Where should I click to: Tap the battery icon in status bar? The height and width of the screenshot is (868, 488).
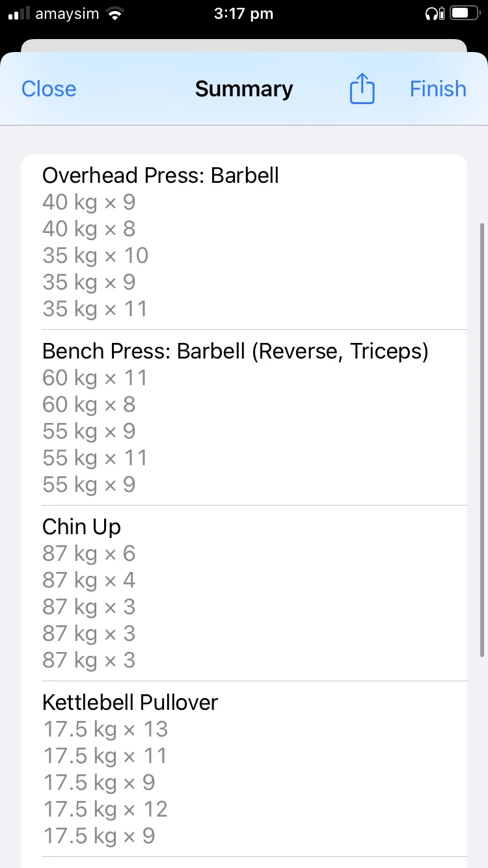click(x=464, y=14)
